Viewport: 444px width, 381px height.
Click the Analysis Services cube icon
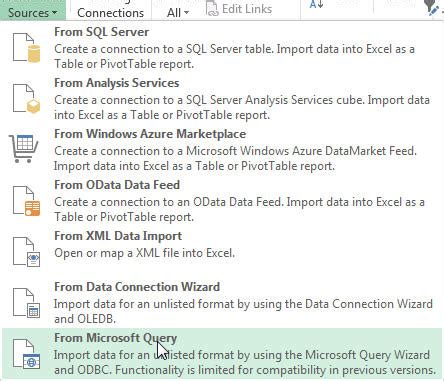pyautogui.click(x=26, y=99)
